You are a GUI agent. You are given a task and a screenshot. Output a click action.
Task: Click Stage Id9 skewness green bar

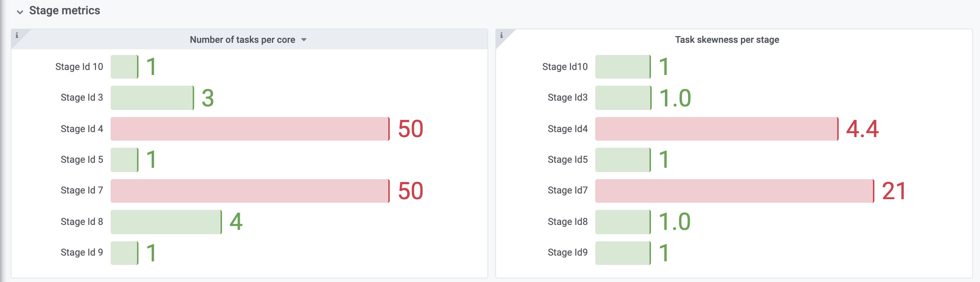coord(623,253)
